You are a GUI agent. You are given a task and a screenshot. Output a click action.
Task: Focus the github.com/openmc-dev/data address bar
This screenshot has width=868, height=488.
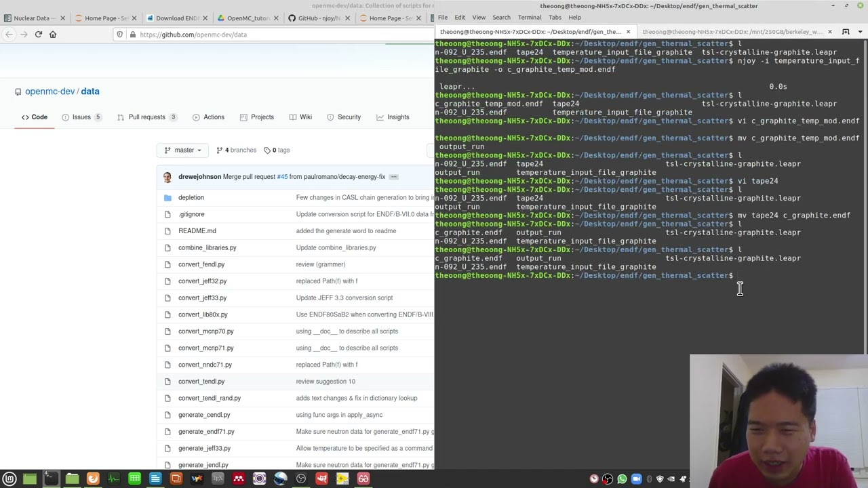[271, 35]
